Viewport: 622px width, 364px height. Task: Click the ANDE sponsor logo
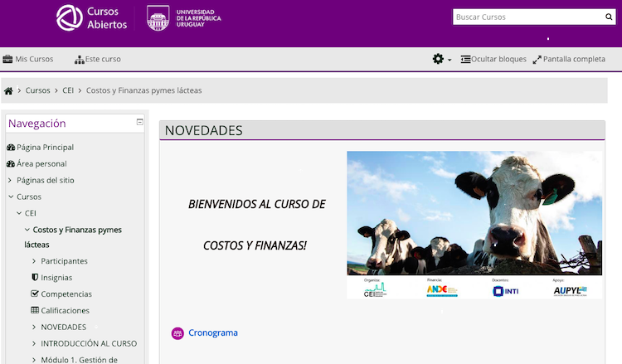[x=442, y=291]
